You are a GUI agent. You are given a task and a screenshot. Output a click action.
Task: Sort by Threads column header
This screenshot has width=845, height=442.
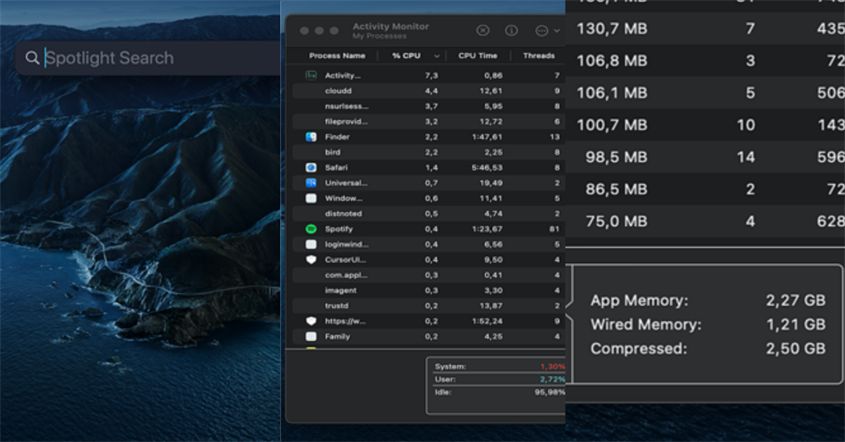point(539,56)
